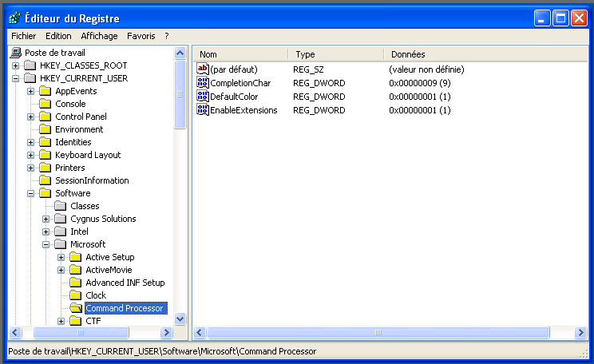Click the tree pane scroll down arrow
The height and width of the screenshot is (364, 594).
pos(180,318)
